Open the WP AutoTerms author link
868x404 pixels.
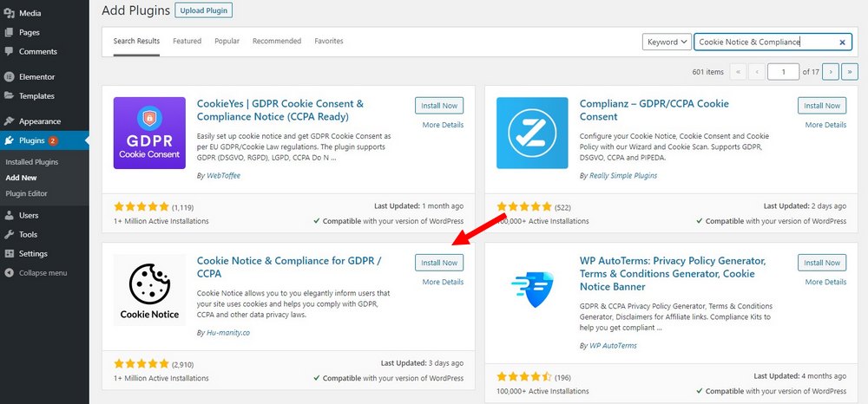614,345
